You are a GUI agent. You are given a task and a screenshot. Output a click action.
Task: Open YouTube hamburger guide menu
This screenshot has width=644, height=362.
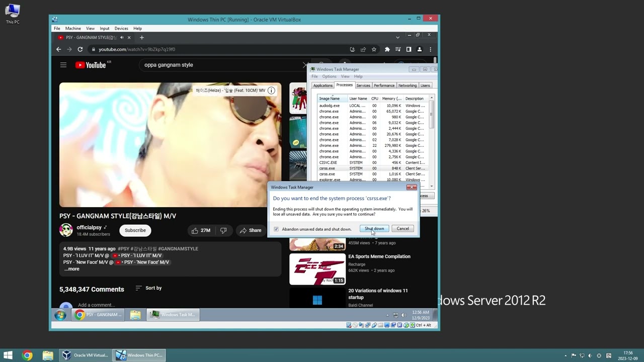click(x=63, y=65)
